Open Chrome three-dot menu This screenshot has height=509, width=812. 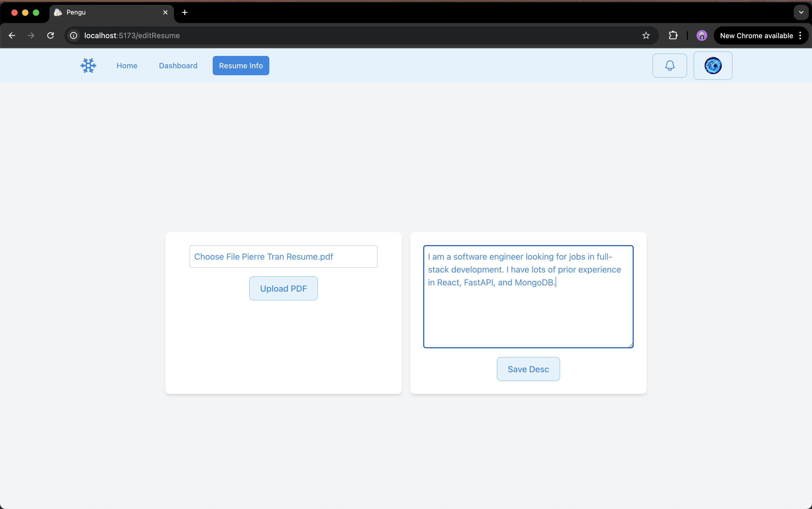coord(800,36)
